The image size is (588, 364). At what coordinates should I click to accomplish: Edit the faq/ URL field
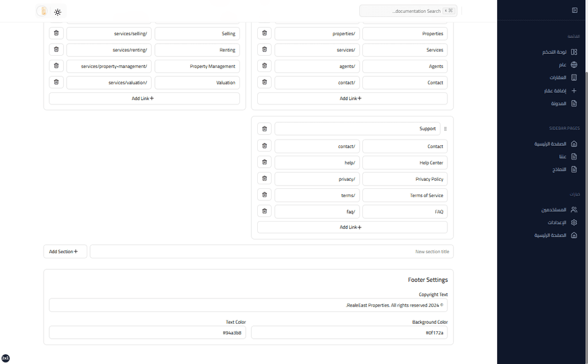[317, 211]
